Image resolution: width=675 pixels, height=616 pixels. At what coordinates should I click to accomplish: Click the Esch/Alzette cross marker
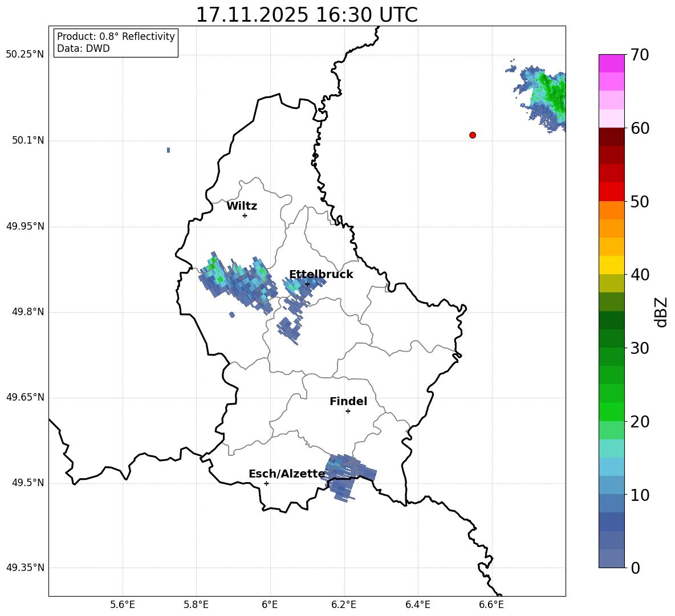[266, 483]
